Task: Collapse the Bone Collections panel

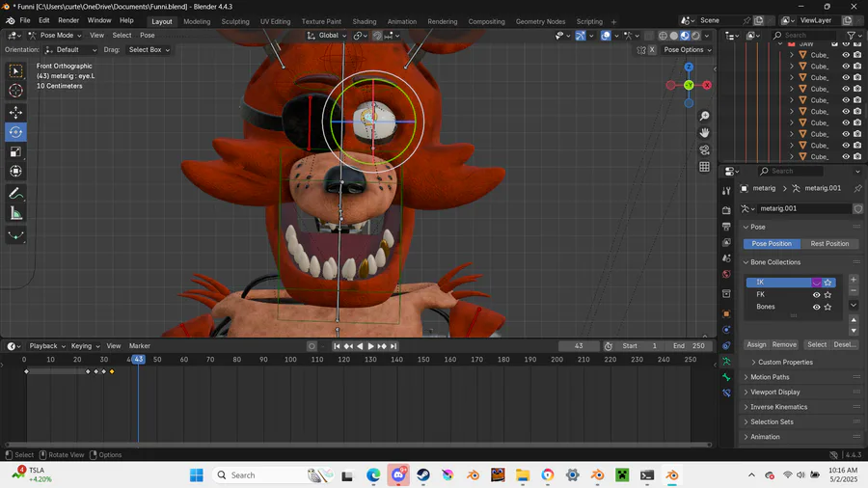Action: pos(775,262)
